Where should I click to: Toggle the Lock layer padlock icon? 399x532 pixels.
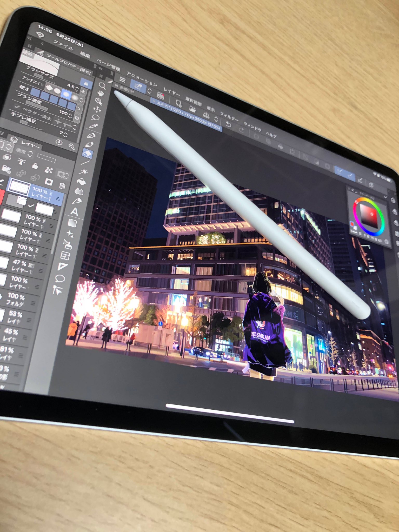[35, 166]
